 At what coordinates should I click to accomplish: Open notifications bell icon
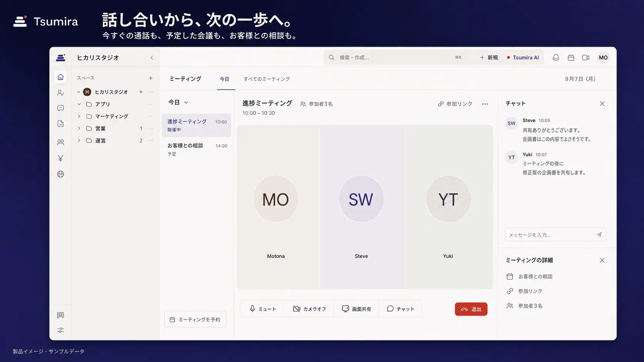(x=556, y=58)
